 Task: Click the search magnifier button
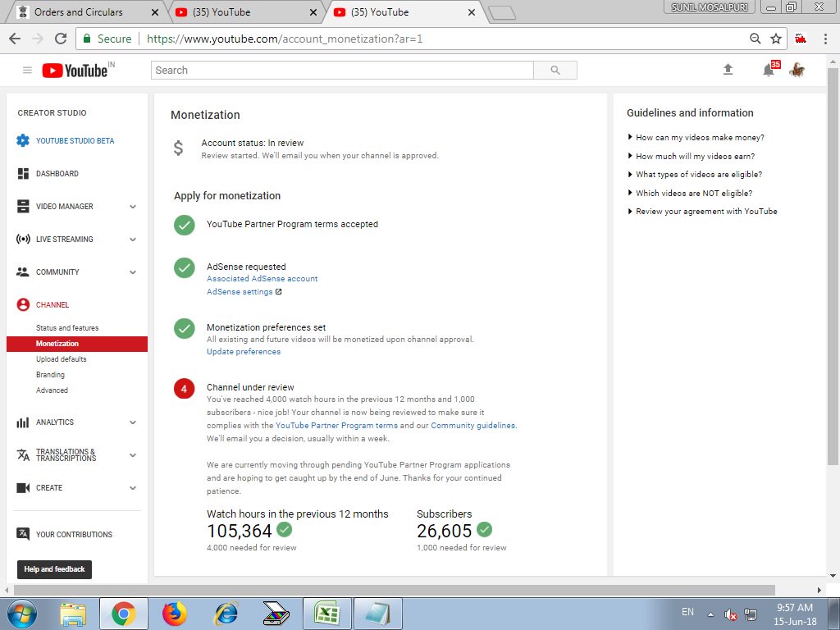555,71
